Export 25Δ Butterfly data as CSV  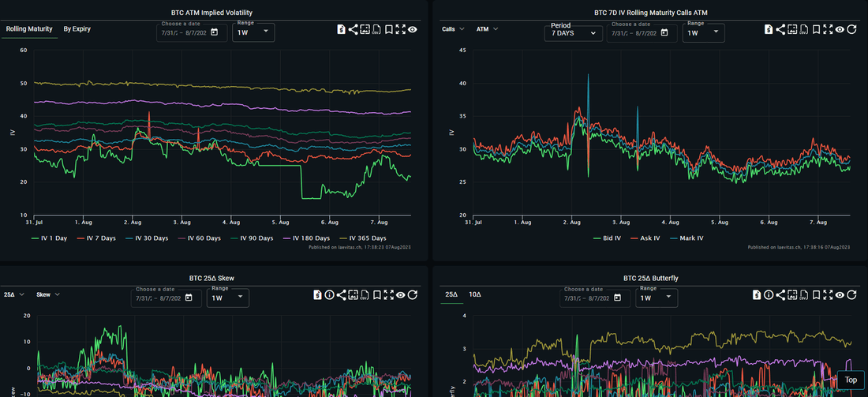[x=804, y=295]
